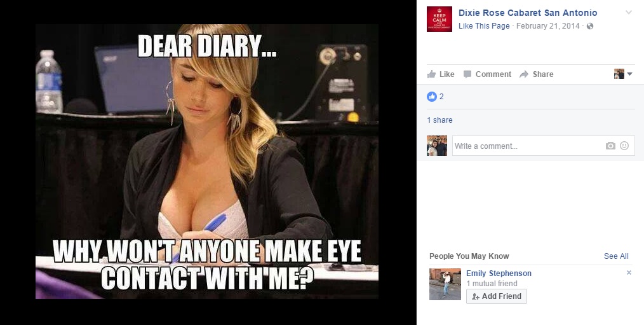Open the Keep Calm page profile picture
The width and height of the screenshot is (644, 325).
pos(439,19)
